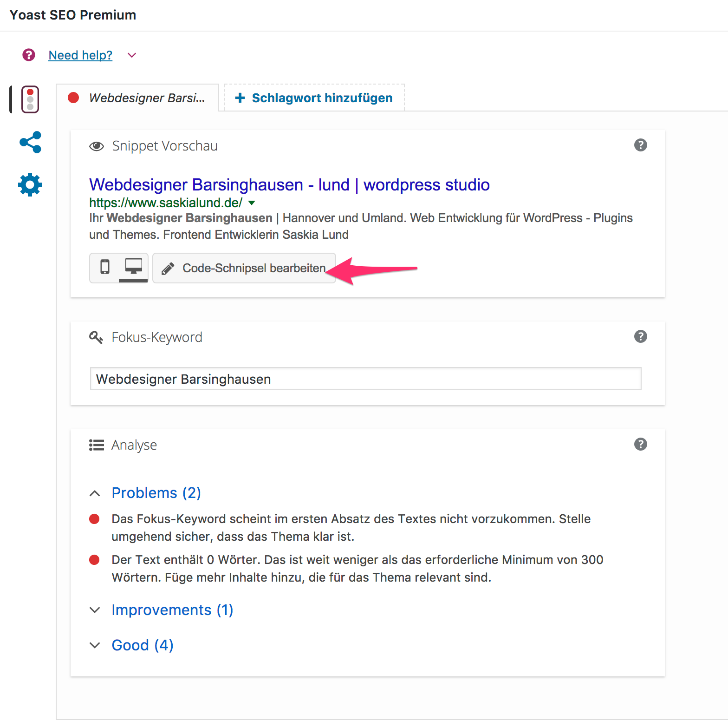Click the purple question mark help icon
This screenshot has width=728, height=721.
pos(29,55)
